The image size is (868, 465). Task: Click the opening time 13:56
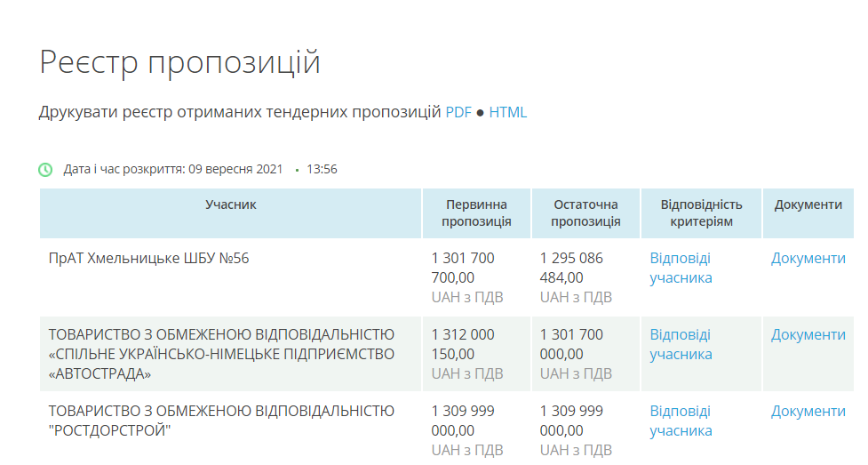click(322, 169)
